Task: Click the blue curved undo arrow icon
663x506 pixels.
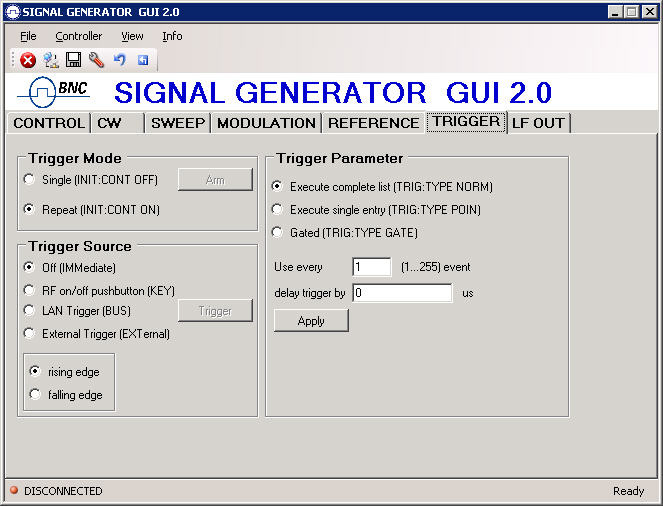Action: click(120, 60)
